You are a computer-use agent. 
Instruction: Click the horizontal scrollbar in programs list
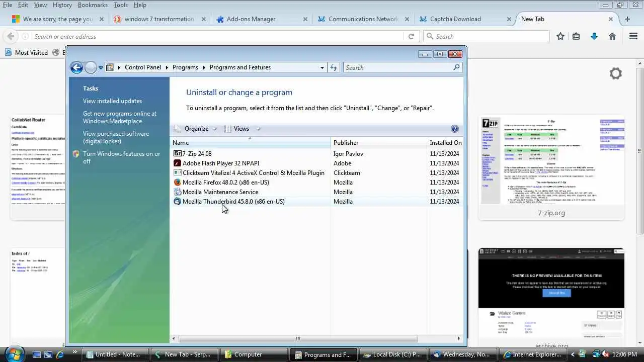298,338
